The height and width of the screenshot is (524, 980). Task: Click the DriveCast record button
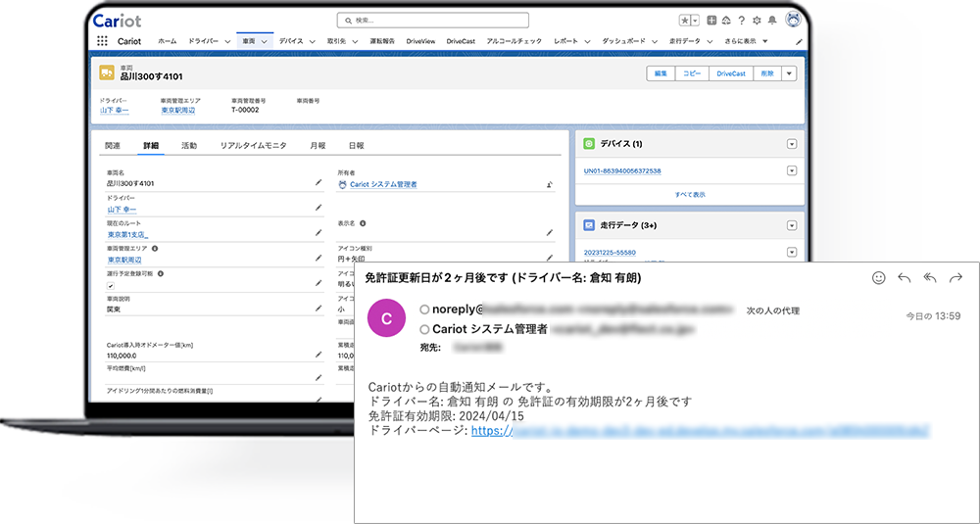pos(731,73)
